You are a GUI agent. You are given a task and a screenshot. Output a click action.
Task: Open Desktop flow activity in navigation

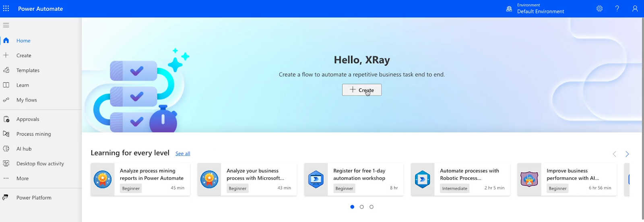(x=40, y=164)
